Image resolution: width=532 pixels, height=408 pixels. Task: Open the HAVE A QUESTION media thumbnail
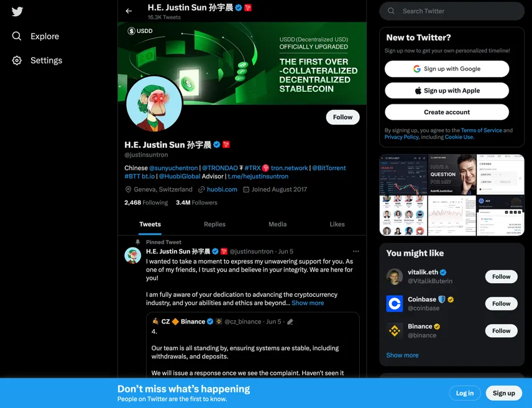pyautogui.click(x=452, y=175)
